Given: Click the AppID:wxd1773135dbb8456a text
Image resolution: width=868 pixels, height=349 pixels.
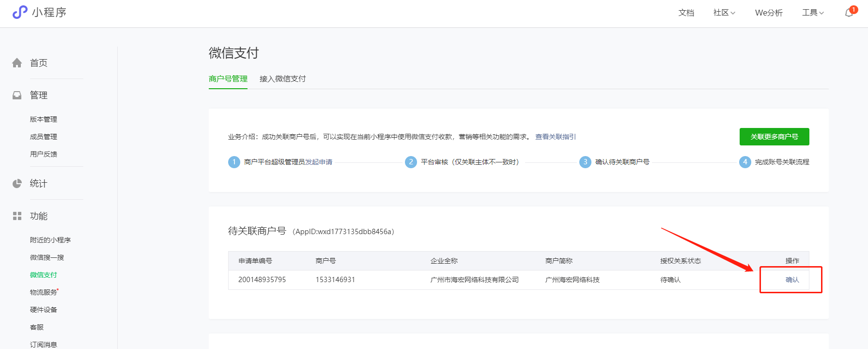Looking at the screenshot, I should tap(344, 232).
